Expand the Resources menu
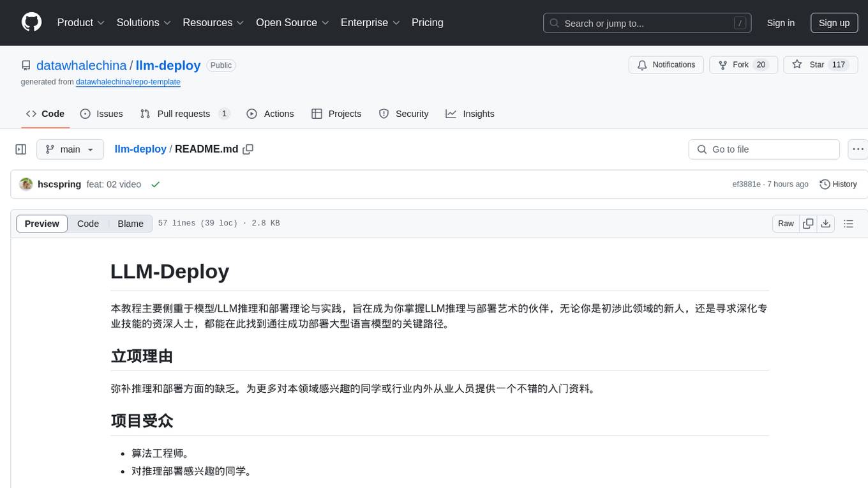Screen dimensions: 868x488 (x=213, y=22)
